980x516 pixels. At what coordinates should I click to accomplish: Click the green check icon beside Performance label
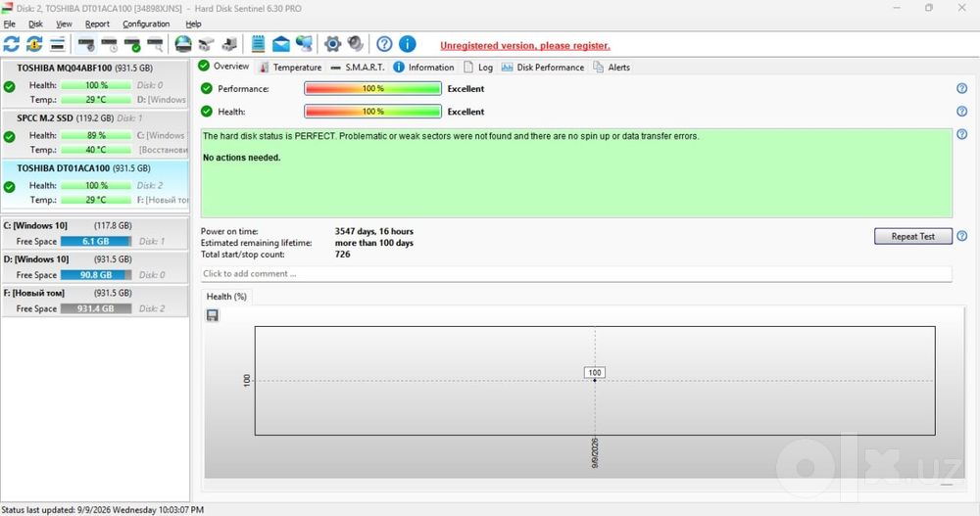(207, 89)
